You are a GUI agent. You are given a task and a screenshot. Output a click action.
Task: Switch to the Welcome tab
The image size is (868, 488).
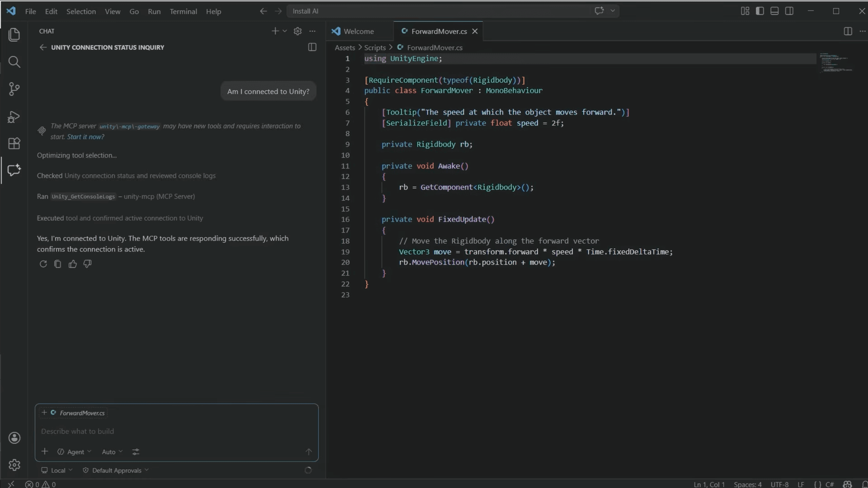(x=359, y=31)
